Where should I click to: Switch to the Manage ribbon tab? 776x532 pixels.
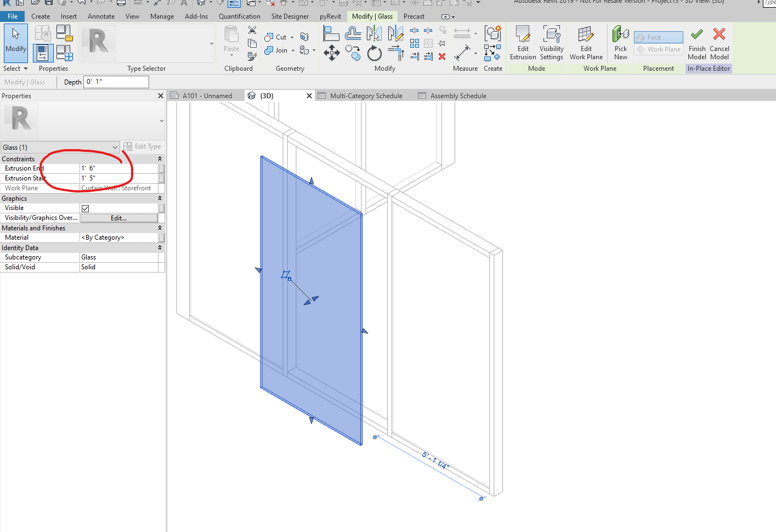(162, 16)
